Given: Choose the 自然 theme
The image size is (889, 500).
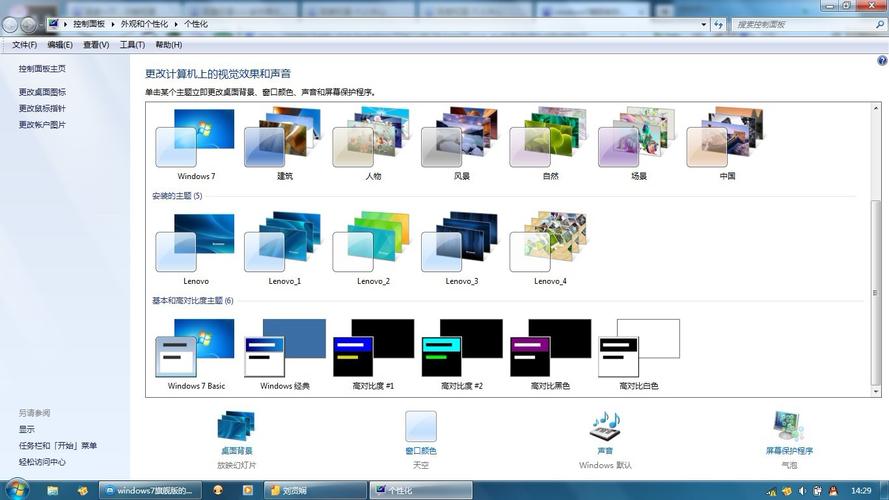Looking at the screenshot, I should point(549,145).
